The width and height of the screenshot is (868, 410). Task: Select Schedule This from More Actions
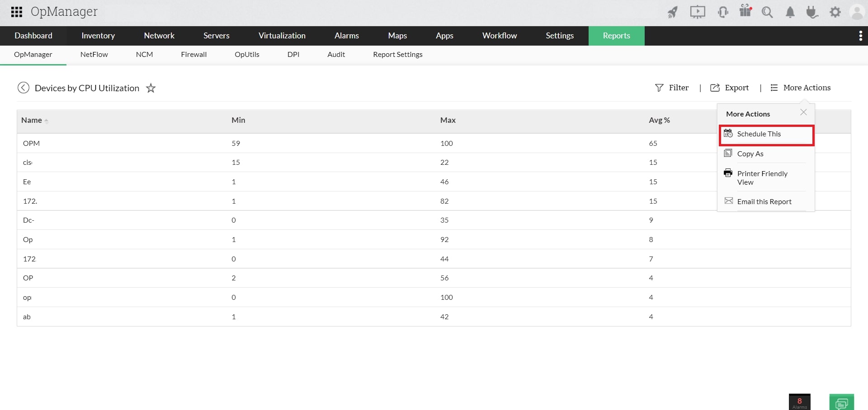tap(759, 134)
